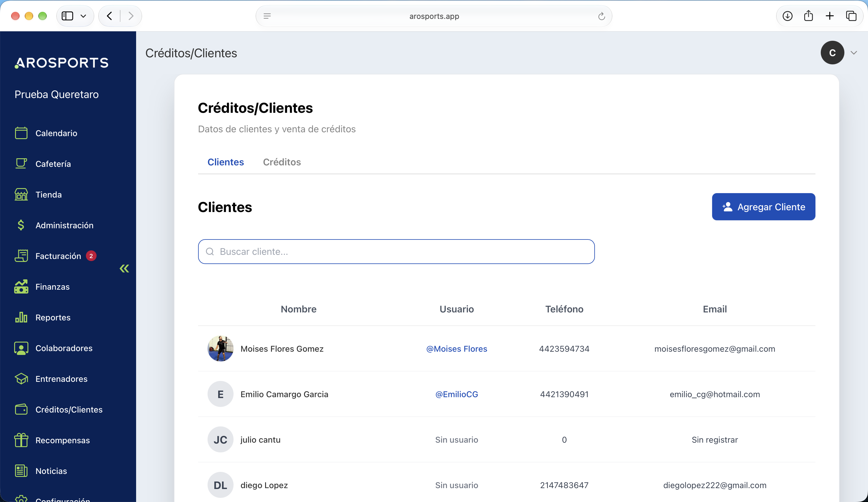Viewport: 868px width, 502px height.
Task: Click the Agregar Cliente button
Action: point(763,207)
